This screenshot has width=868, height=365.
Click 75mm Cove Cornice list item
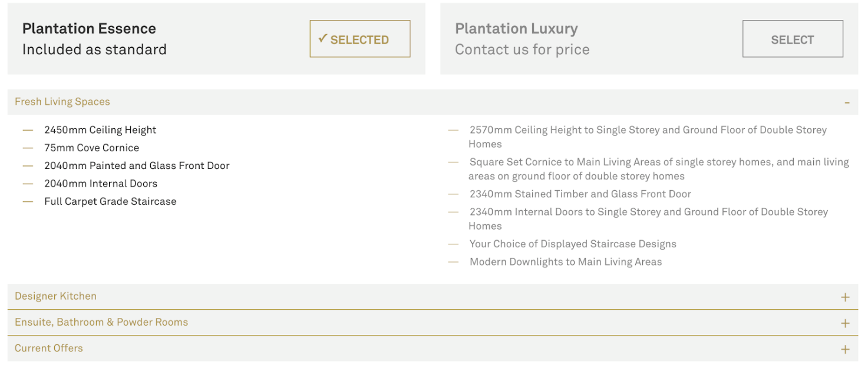coord(91,148)
